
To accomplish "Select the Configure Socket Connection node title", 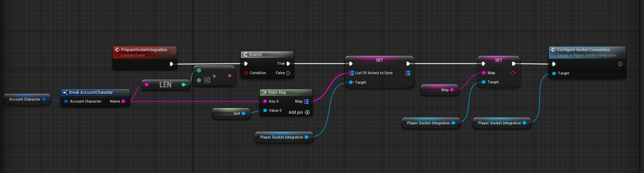I will (583, 50).
